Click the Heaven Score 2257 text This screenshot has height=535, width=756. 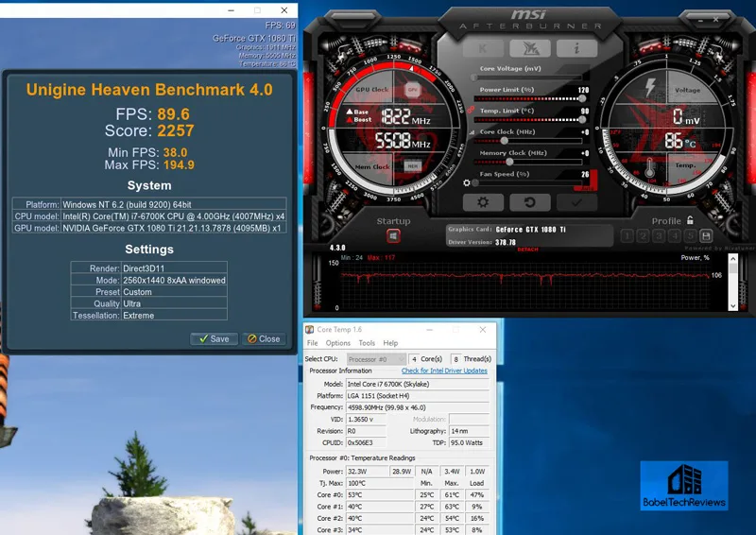[149, 130]
